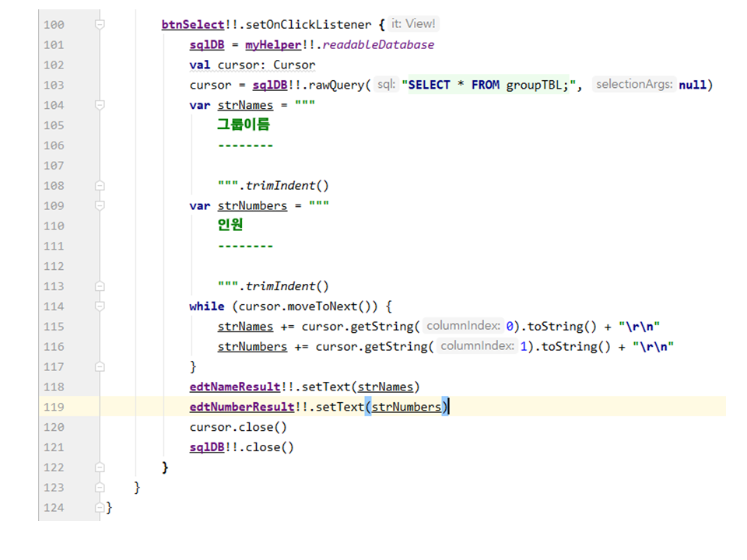Collapse the strNumbers string fold at line 109

pyautogui.click(x=100, y=206)
